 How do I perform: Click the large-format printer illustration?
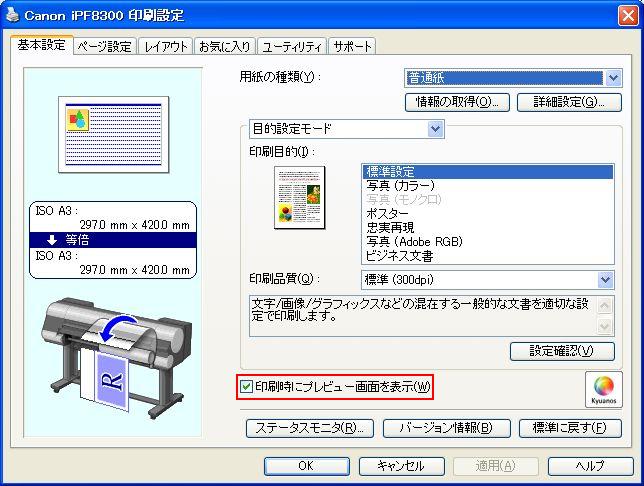(x=117, y=357)
